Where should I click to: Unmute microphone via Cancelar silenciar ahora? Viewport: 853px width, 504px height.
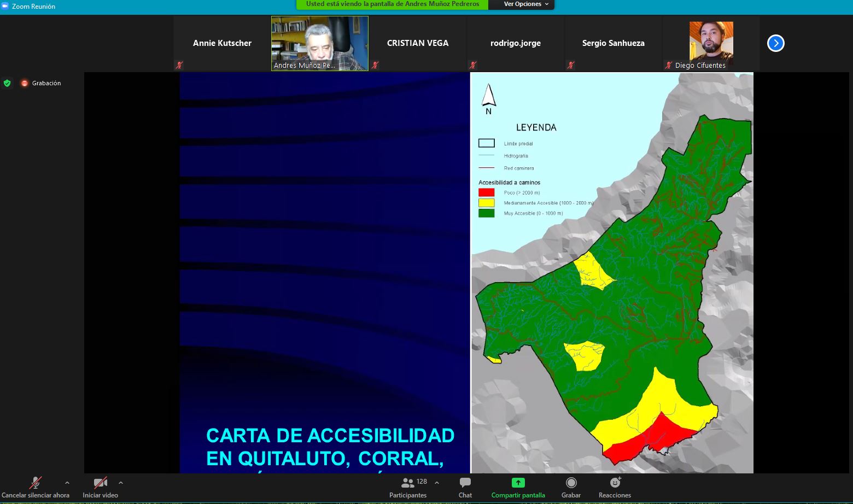point(35,483)
